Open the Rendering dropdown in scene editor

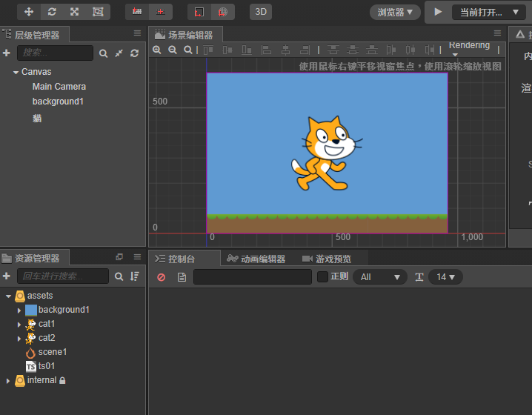(469, 48)
